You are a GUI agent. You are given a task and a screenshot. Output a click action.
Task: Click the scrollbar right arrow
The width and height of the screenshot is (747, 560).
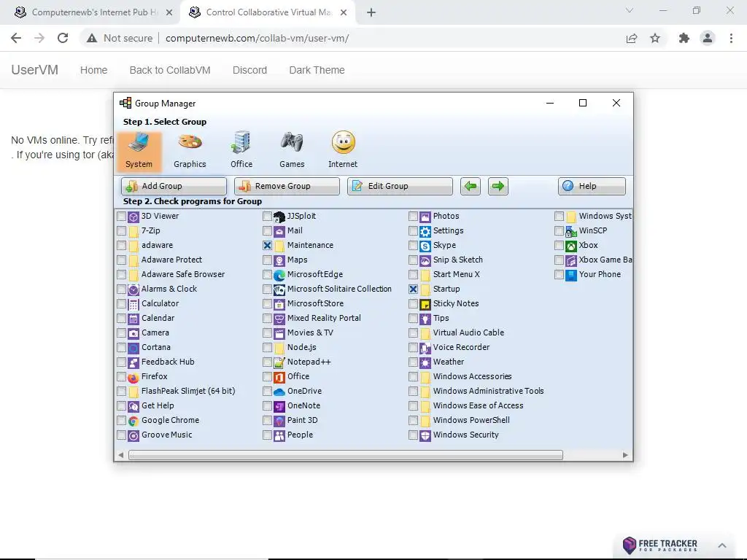point(625,455)
